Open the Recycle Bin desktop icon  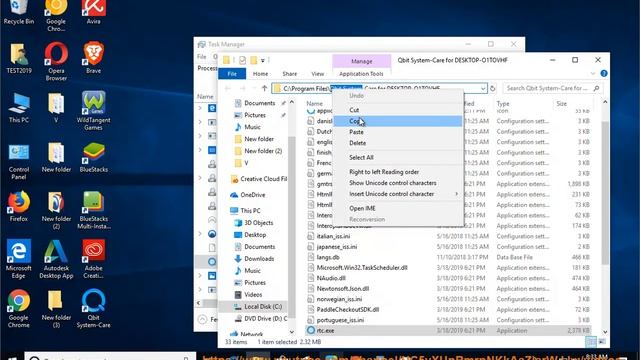pos(18,12)
